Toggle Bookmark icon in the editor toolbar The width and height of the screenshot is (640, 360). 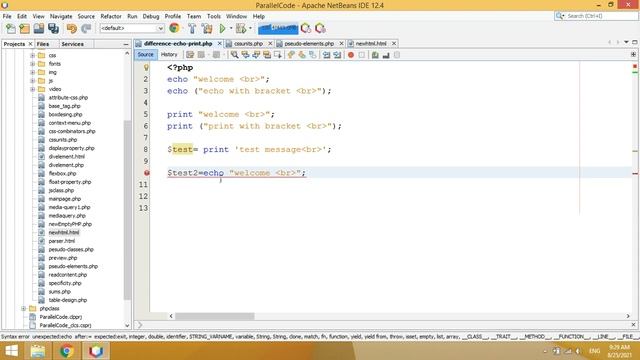pos(313,55)
